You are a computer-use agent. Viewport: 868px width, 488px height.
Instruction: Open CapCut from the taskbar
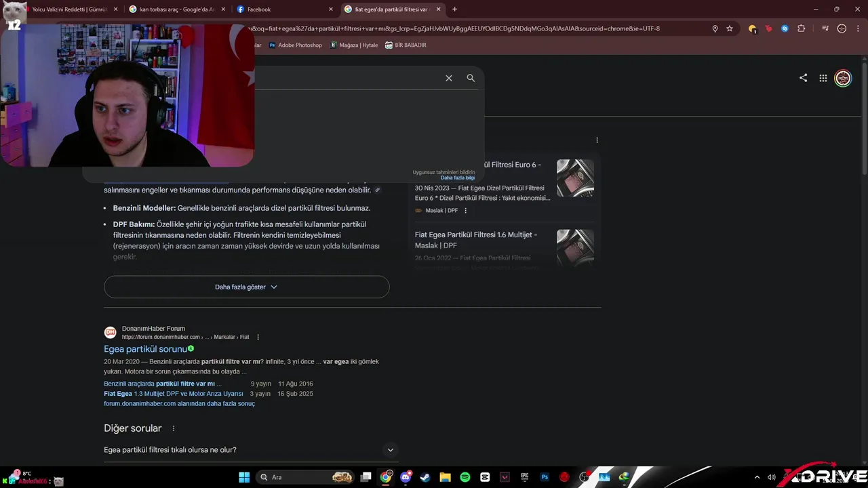pyautogui.click(x=485, y=477)
